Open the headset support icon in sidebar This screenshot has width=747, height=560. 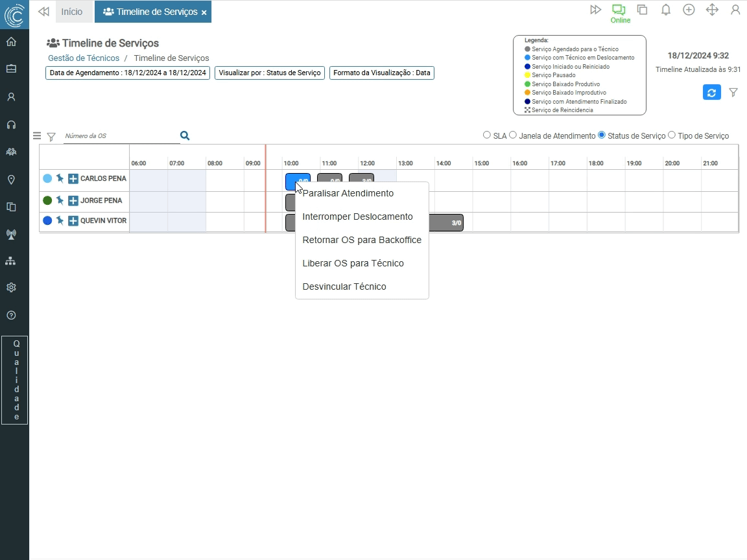11,124
